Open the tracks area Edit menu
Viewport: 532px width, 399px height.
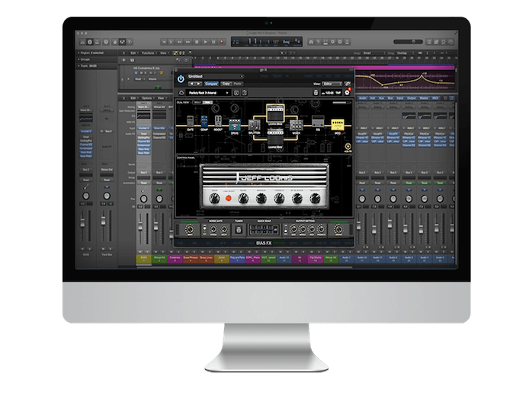tap(134, 53)
